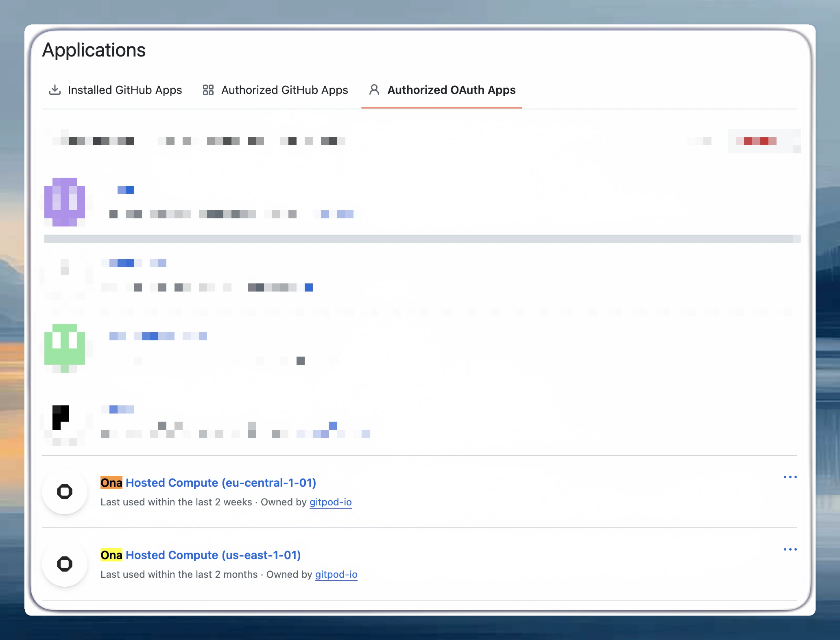Open Ona Hosted Compute (us-east-1-01)

(201, 555)
